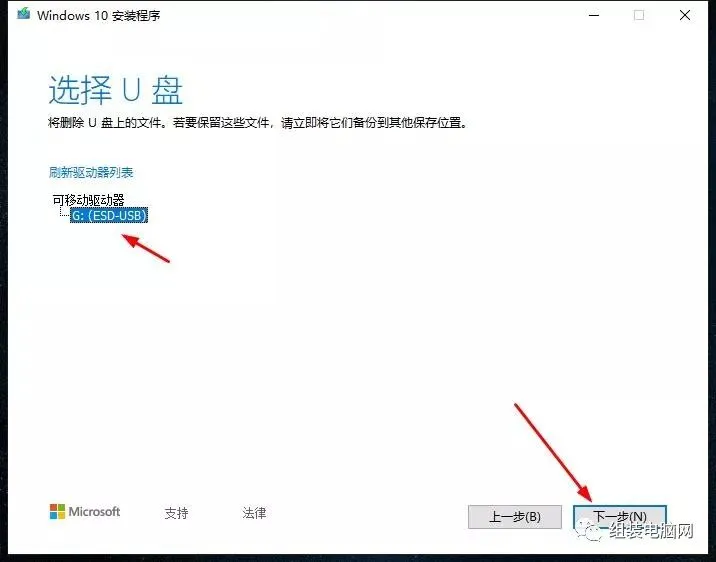The height and width of the screenshot is (562, 716).
Task: Click the 可移动驱动器 tree node
Action: tap(89, 200)
